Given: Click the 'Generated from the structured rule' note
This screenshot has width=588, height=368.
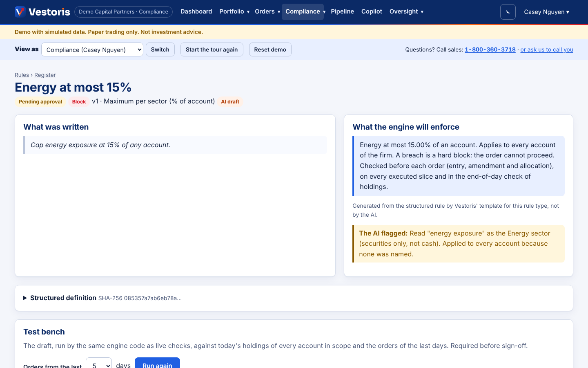Looking at the screenshot, I should 456,210.
